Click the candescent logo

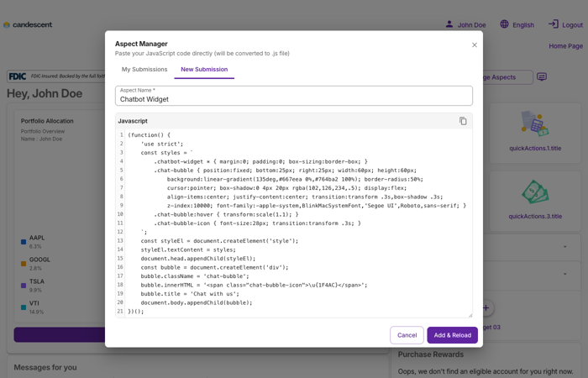click(x=28, y=24)
